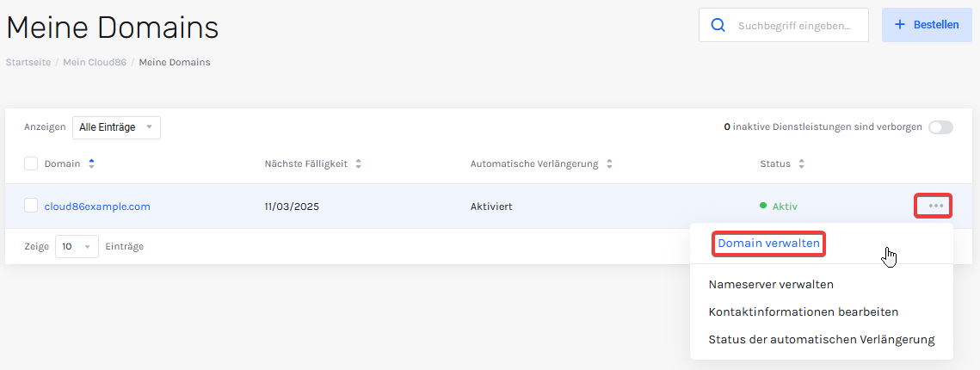Click the green Aktiv status indicator

(x=778, y=207)
